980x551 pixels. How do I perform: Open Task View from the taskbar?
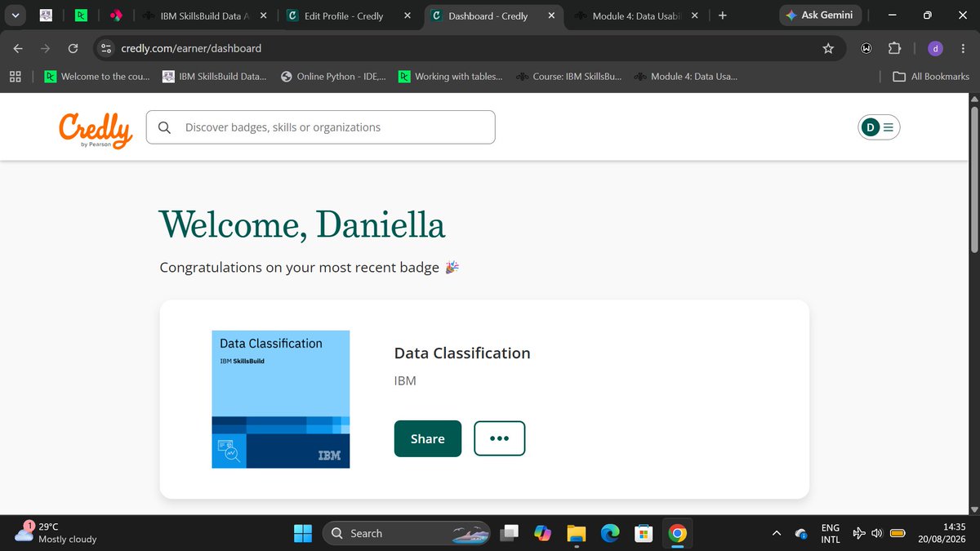[x=509, y=533]
